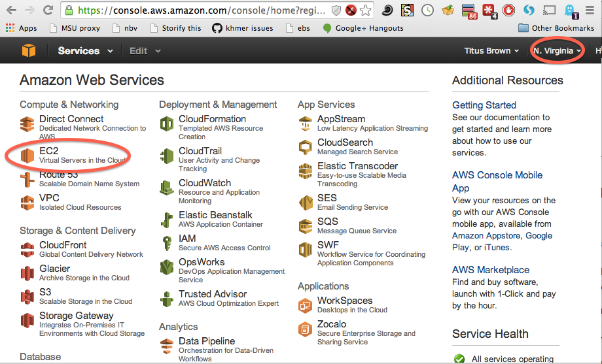Bookmark page with the star icon
Viewport: 602px width, 364px height.
click(366, 10)
